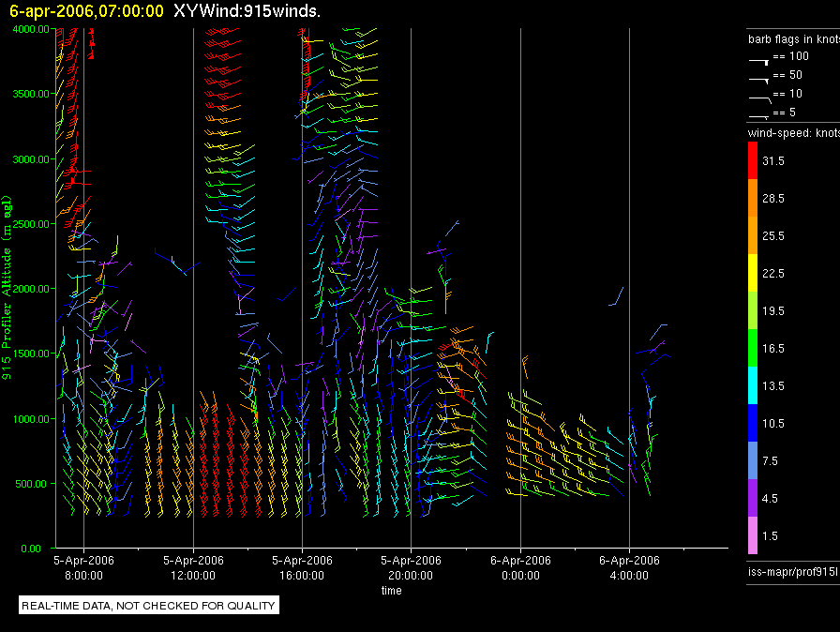This screenshot has width=840, height=632.
Task: Click the 4000.00 altitude axis label
Action: [x=33, y=29]
